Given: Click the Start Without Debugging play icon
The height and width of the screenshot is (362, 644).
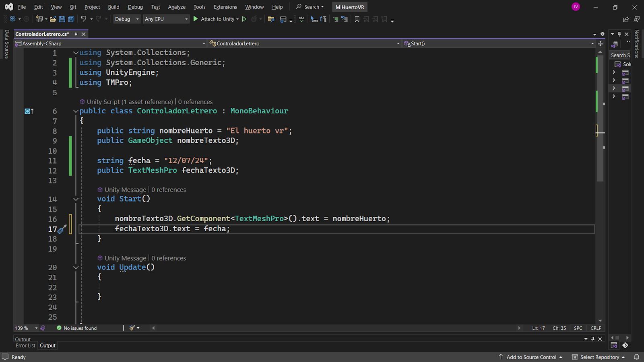Looking at the screenshot, I should (244, 19).
